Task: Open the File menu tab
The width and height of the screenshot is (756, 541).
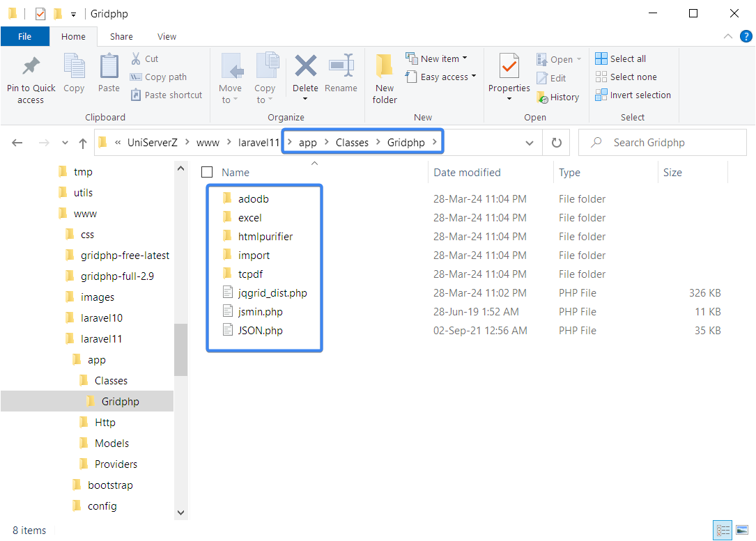Action: coord(24,37)
